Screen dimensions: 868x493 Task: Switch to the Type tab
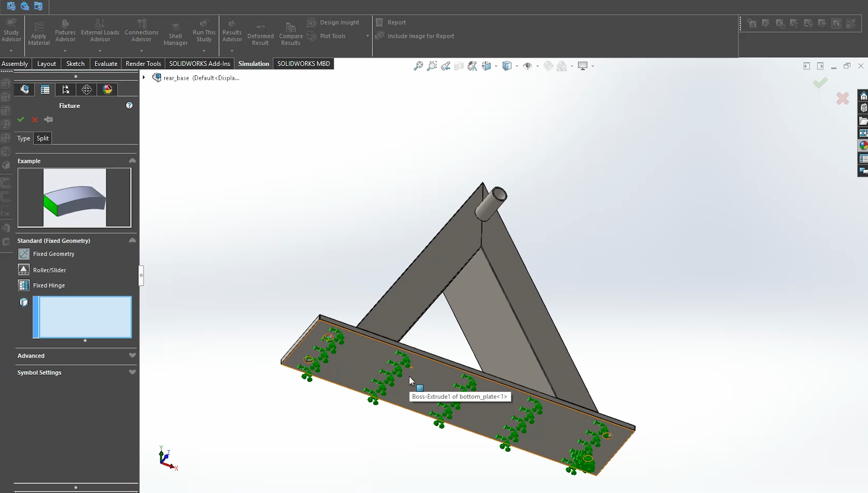(x=24, y=138)
